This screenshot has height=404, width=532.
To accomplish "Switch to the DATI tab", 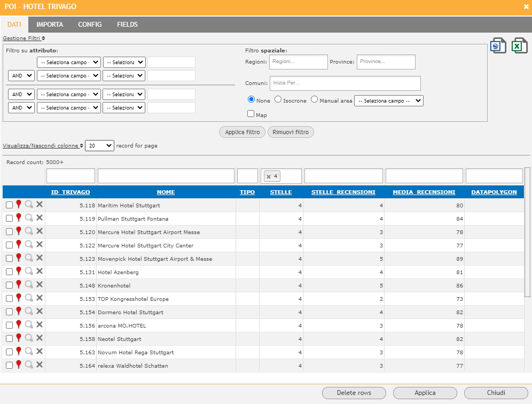I will tap(14, 25).
